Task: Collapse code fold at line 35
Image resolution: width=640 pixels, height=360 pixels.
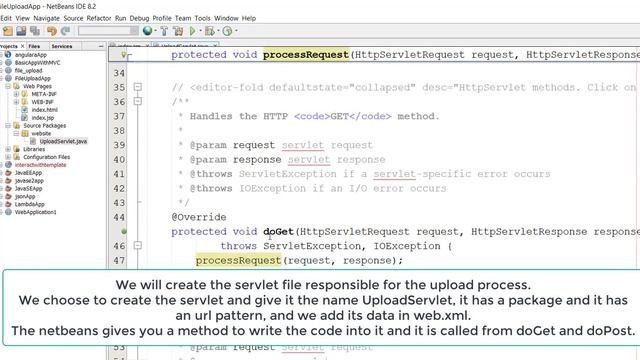Action: [138, 87]
